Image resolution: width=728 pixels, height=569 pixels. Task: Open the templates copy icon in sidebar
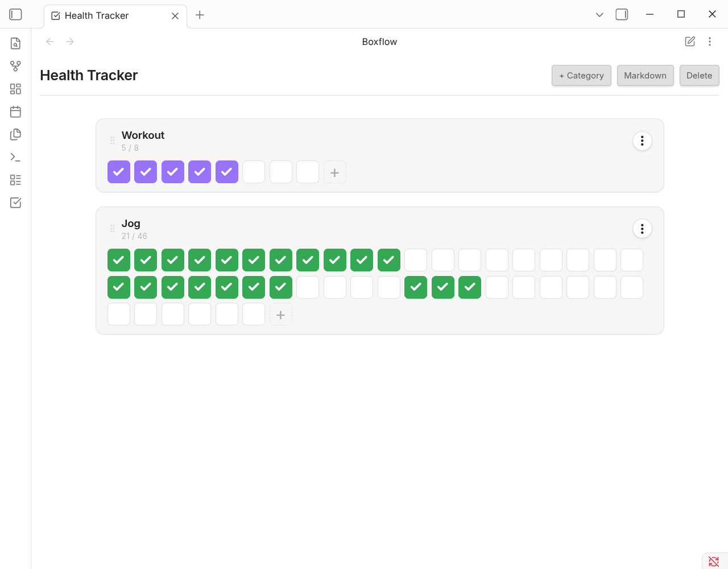pyautogui.click(x=15, y=134)
